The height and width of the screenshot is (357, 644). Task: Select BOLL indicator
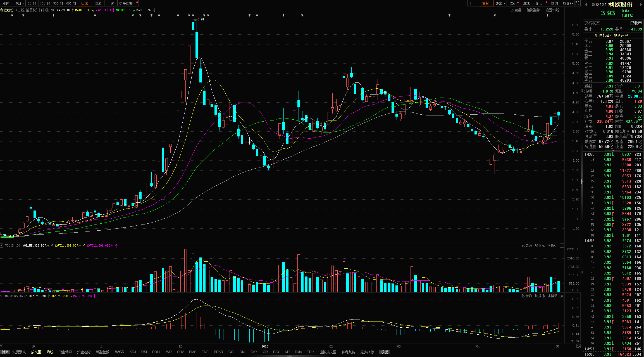156,352
